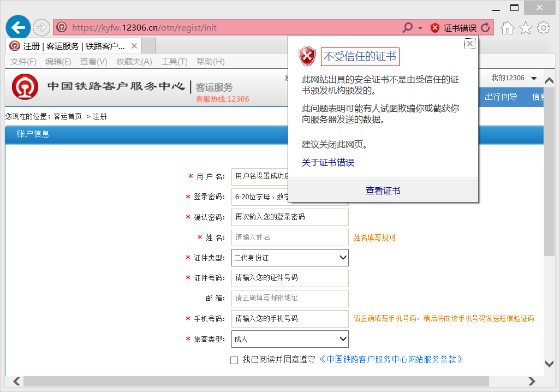The image size is (560, 392).
Task: Click the browser Back arrow button
Action: click(18, 27)
